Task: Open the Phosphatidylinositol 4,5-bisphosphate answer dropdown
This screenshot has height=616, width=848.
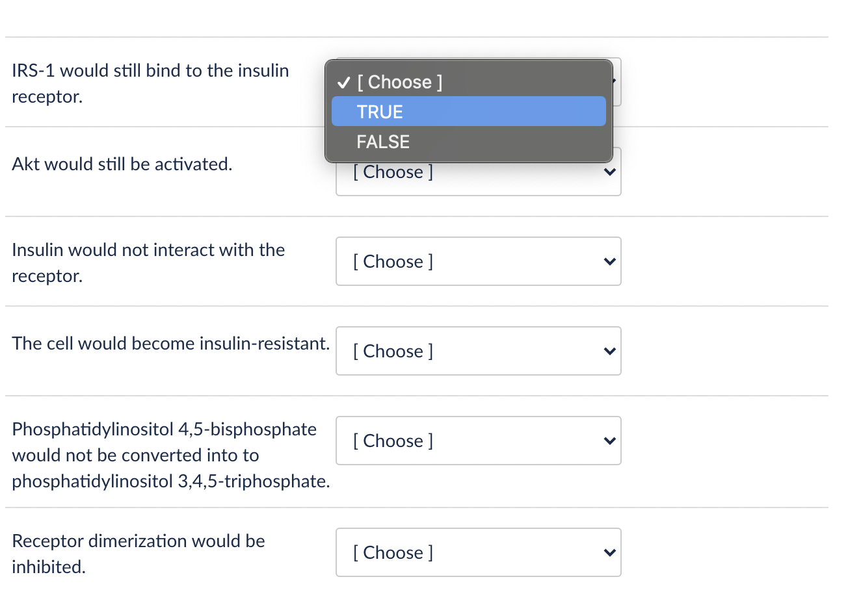Action: pyautogui.click(x=478, y=441)
